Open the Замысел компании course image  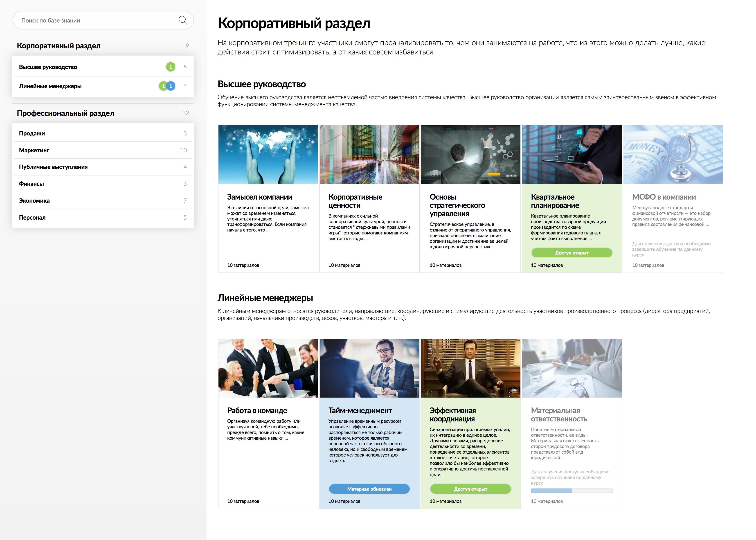pyautogui.click(x=268, y=154)
